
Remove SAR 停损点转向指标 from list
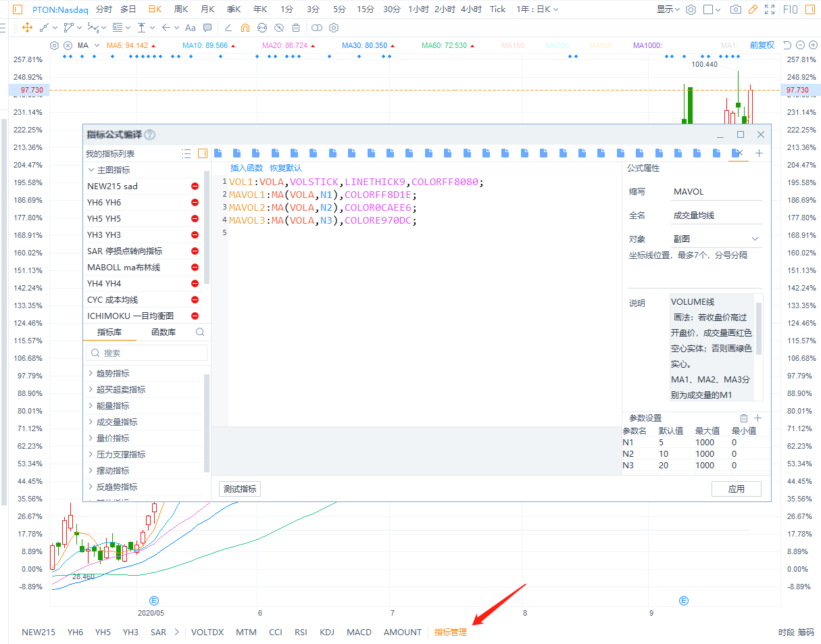[195, 251]
